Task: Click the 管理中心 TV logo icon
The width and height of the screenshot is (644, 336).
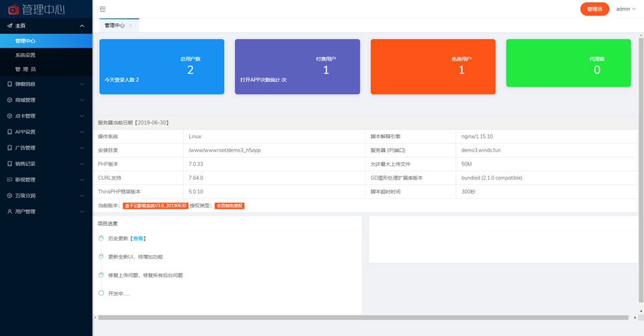Action: click(x=13, y=9)
